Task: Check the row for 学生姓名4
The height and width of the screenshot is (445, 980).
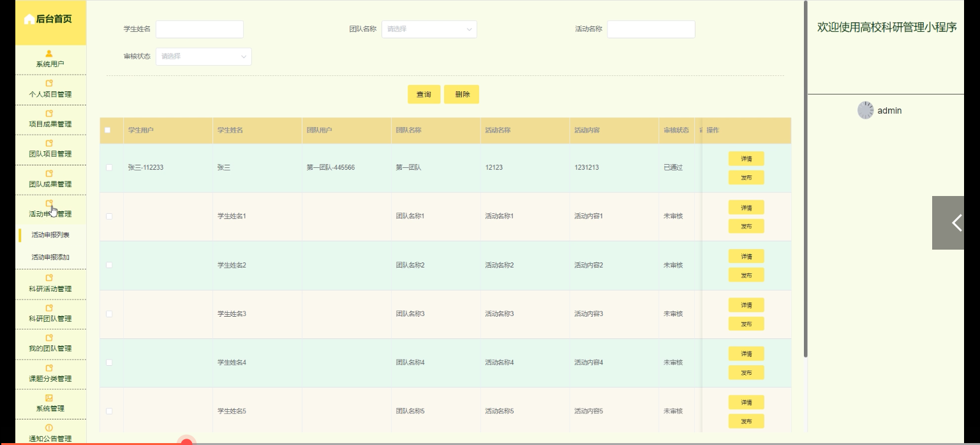Action: 109,363
